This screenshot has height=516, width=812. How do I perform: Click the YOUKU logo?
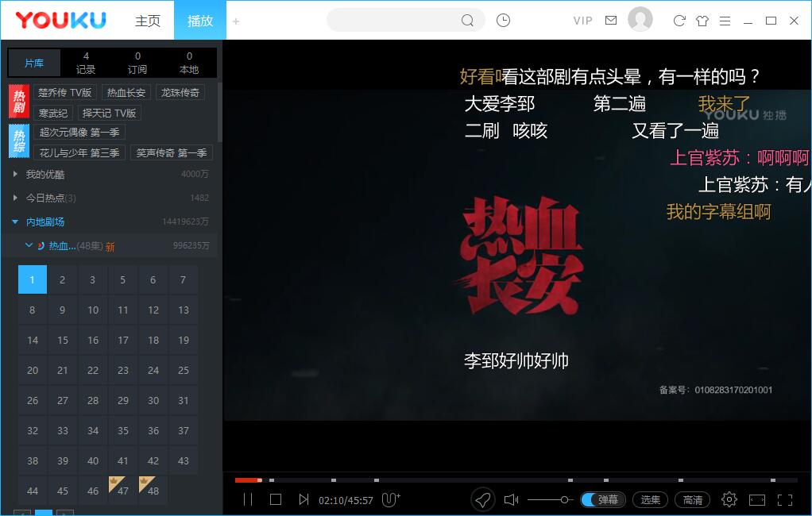tap(60, 20)
